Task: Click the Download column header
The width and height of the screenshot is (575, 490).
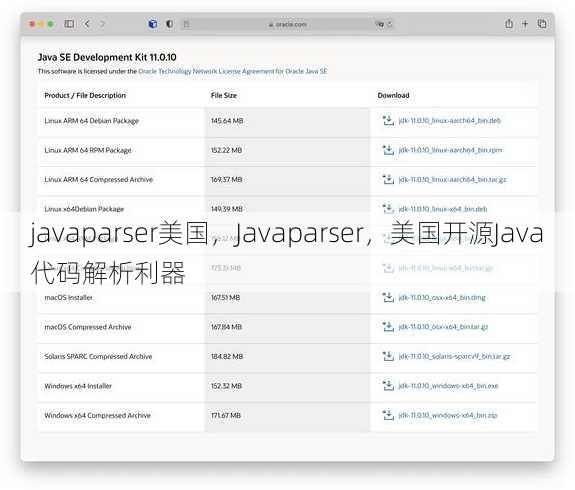Action: [x=393, y=95]
